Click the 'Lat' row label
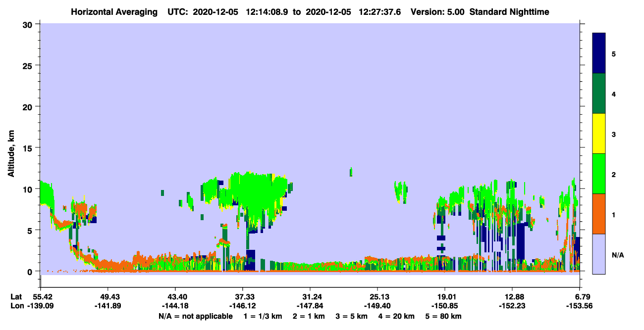 coord(16,296)
